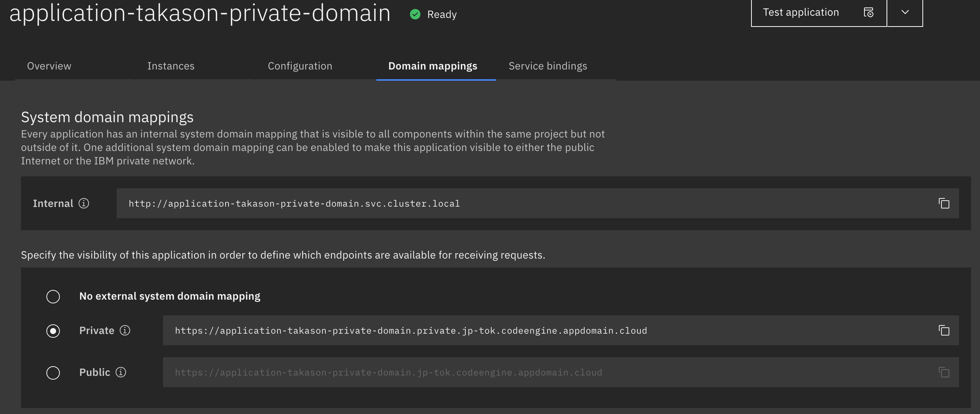Show info tooltip for Private visibility
Viewport: 980px width, 414px height.
[x=125, y=330]
